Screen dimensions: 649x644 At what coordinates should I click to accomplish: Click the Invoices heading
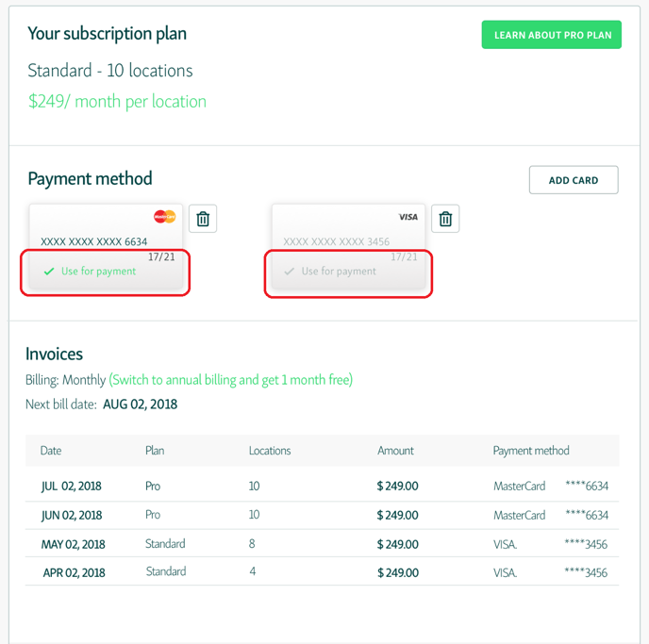pyautogui.click(x=54, y=354)
